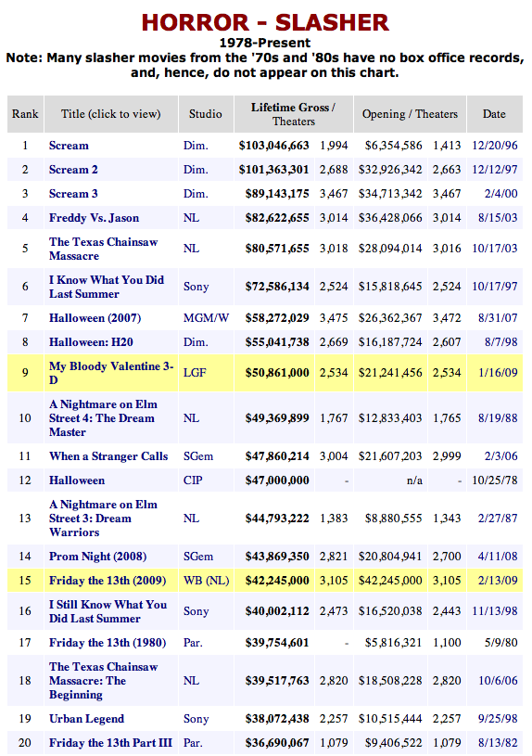Click Friday the 13th Part III link

pyautogui.click(x=110, y=743)
